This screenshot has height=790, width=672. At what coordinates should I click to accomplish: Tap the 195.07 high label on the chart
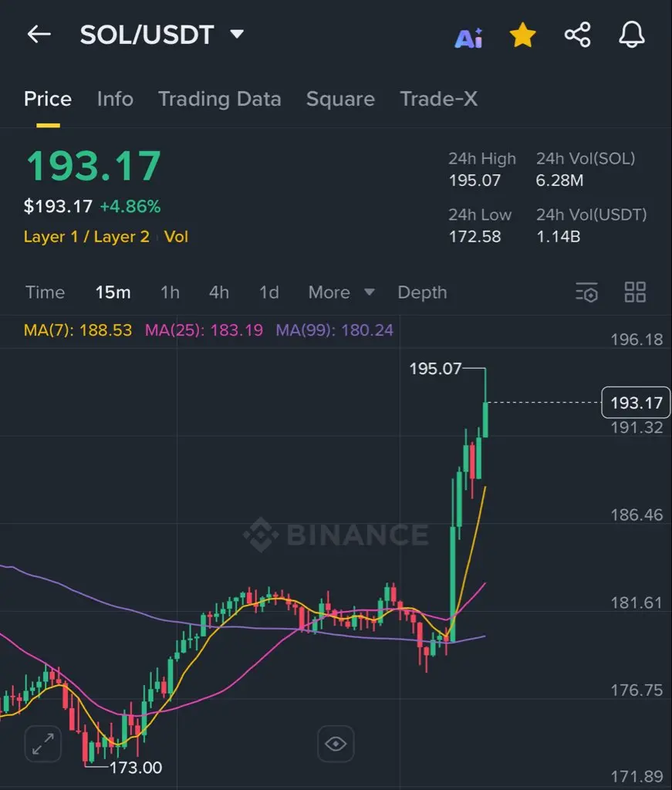coord(435,369)
